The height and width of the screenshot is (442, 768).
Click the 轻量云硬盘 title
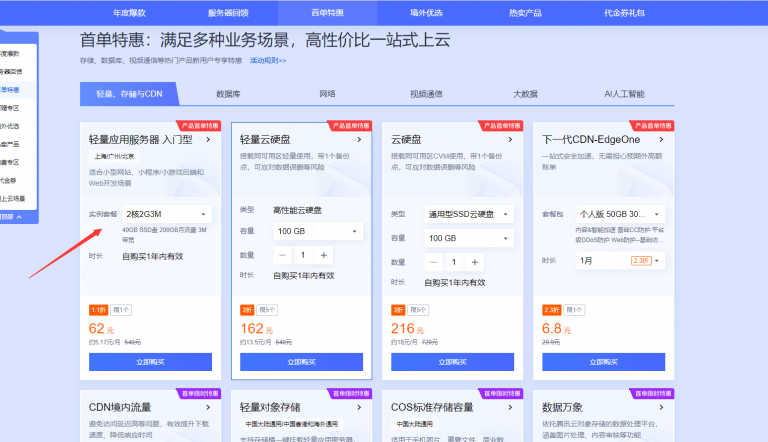pos(265,140)
